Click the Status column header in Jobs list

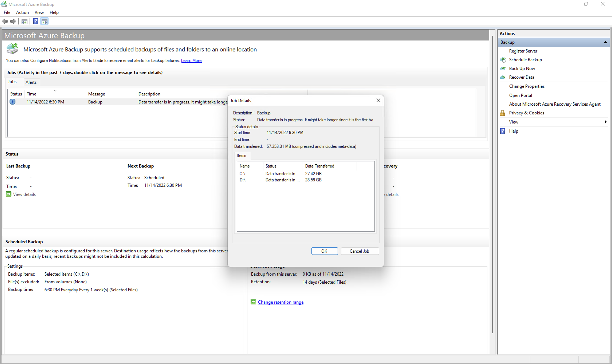[x=16, y=94]
